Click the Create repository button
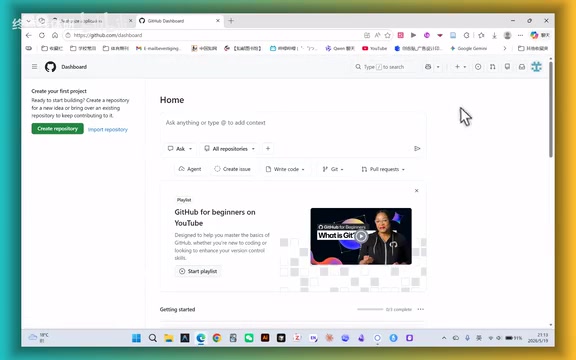 pyautogui.click(x=57, y=129)
